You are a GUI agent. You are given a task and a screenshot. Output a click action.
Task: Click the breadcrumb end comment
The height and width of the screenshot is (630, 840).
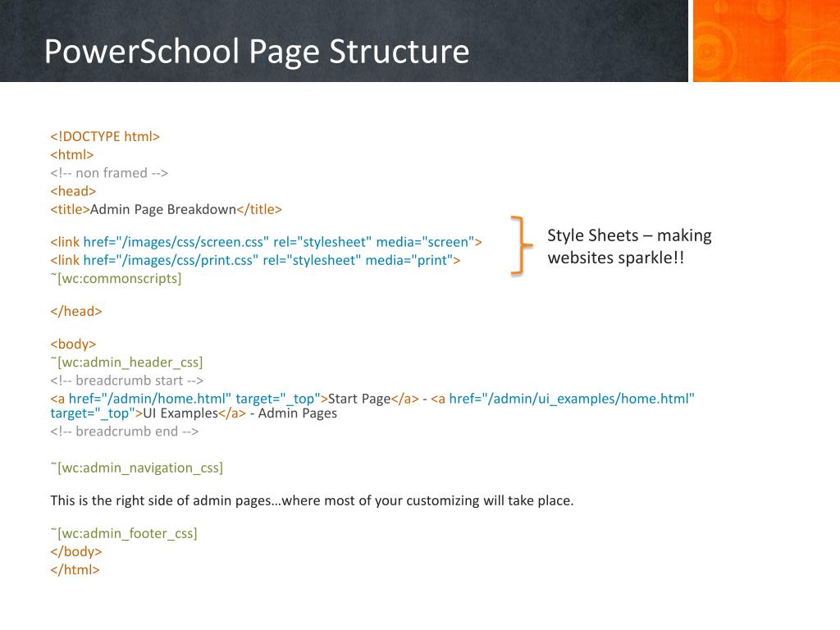pyautogui.click(x=125, y=431)
